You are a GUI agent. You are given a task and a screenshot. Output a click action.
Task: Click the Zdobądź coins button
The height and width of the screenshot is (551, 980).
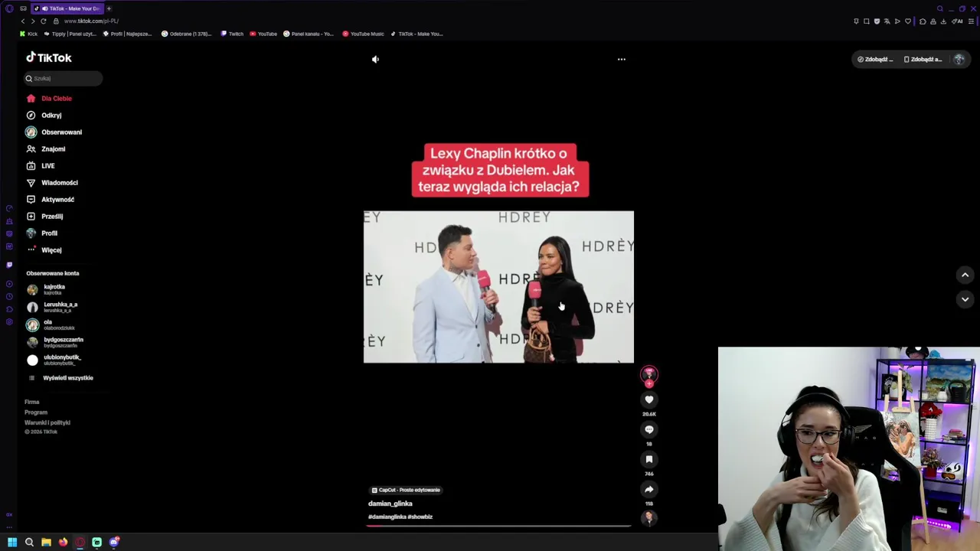click(875, 59)
